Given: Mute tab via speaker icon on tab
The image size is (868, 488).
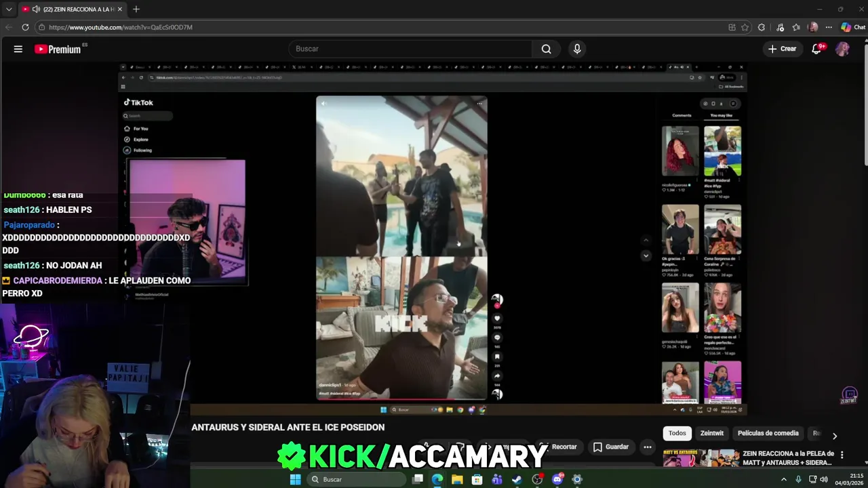Looking at the screenshot, I should coord(35,9).
